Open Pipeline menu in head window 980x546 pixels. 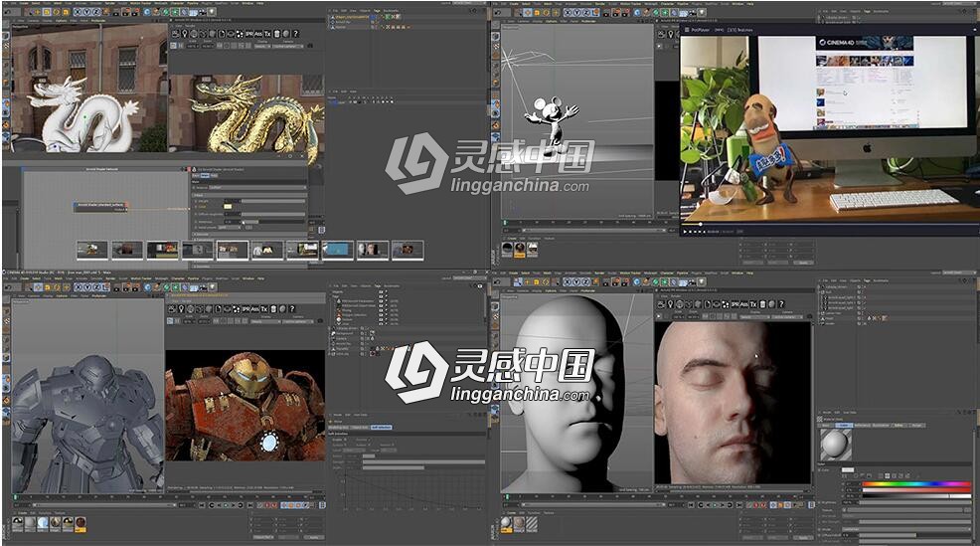tap(682, 273)
